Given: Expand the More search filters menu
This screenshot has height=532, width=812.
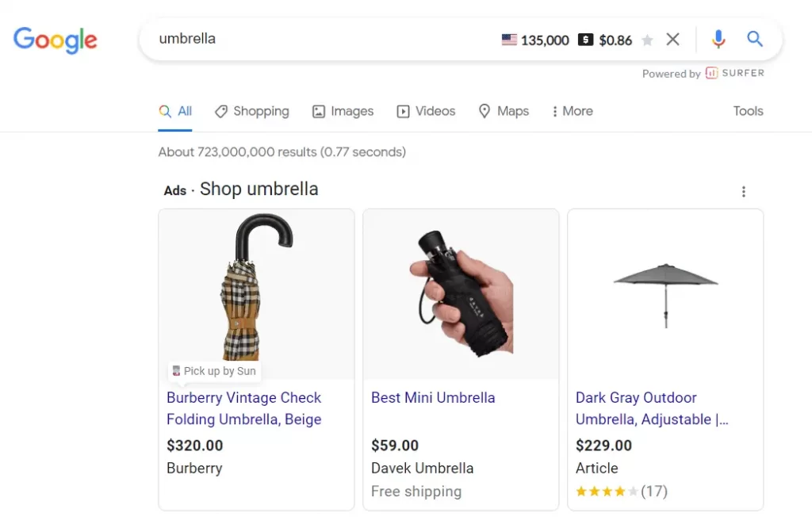Looking at the screenshot, I should 573,111.
